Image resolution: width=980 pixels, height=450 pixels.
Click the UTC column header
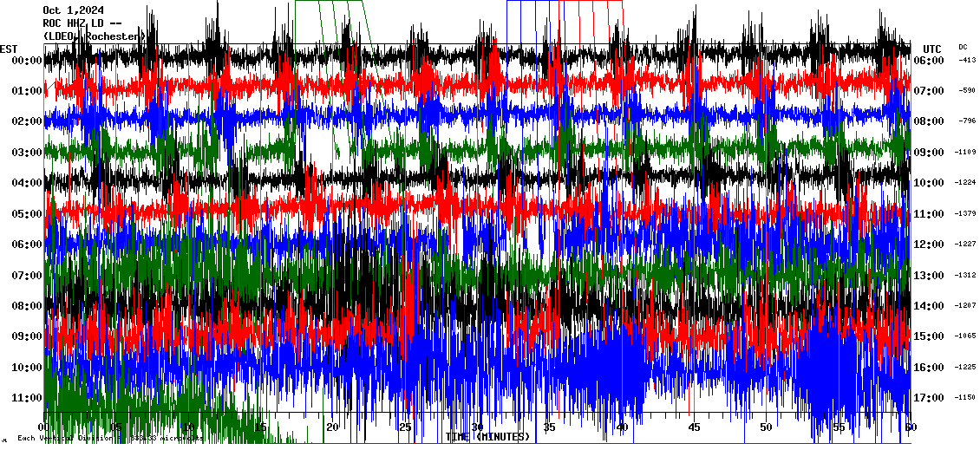pos(931,49)
